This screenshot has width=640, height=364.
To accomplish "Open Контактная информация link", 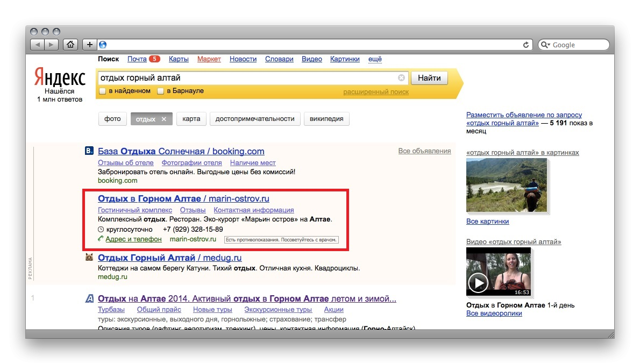I will [254, 210].
